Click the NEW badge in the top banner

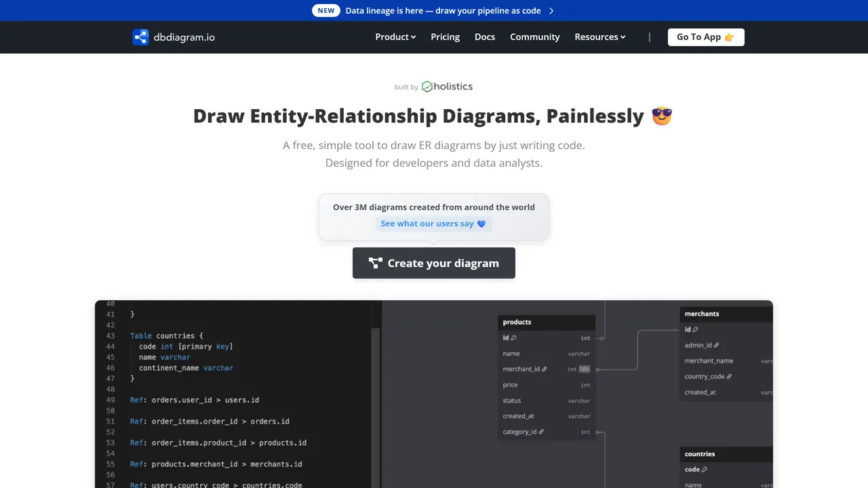click(326, 11)
